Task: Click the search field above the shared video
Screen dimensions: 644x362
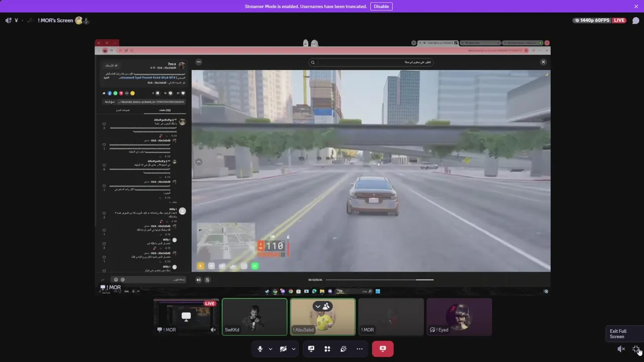Action: (x=371, y=62)
